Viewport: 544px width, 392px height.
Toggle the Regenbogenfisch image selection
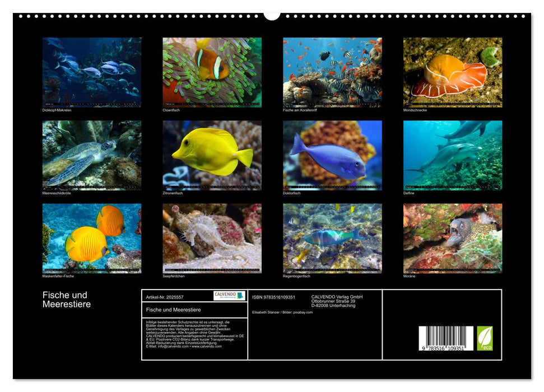[x=333, y=236]
